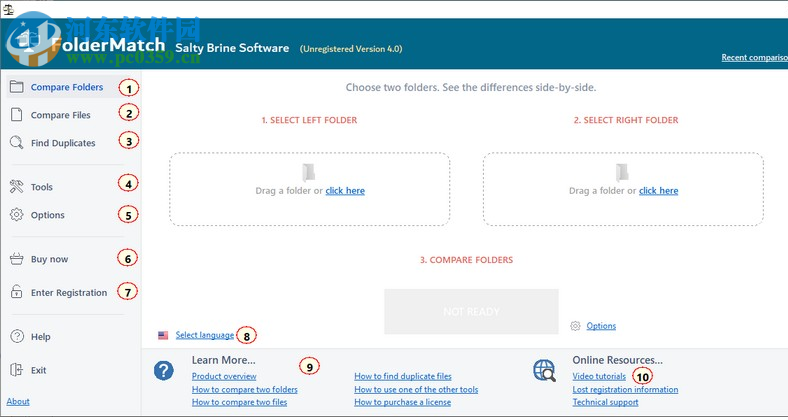The width and height of the screenshot is (788, 420).
Task: Click the blue Learn More question icon
Action: pos(164,371)
